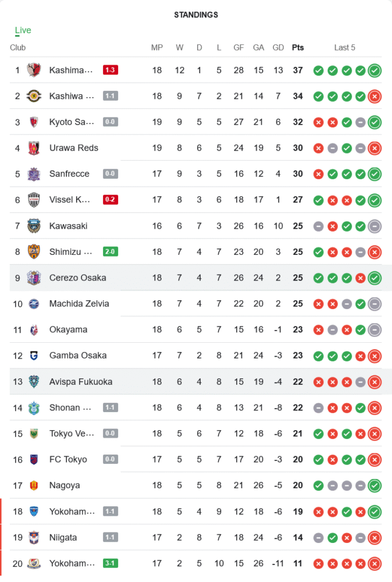Click the Nagoya club crest icon
392x582 pixels.
(34, 485)
